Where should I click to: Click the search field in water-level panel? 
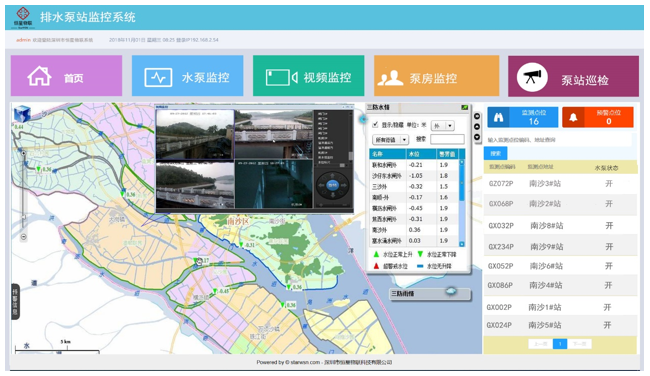point(447,139)
